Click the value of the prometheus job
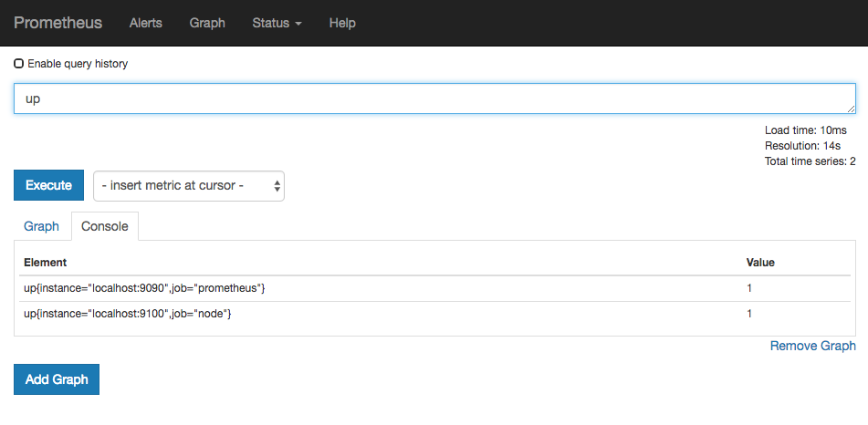Viewport: 868px width, 425px height. point(749,288)
